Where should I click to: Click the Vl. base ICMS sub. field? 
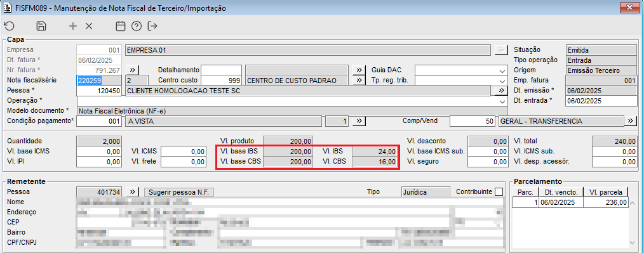pyautogui.click(x=488, y=152)
